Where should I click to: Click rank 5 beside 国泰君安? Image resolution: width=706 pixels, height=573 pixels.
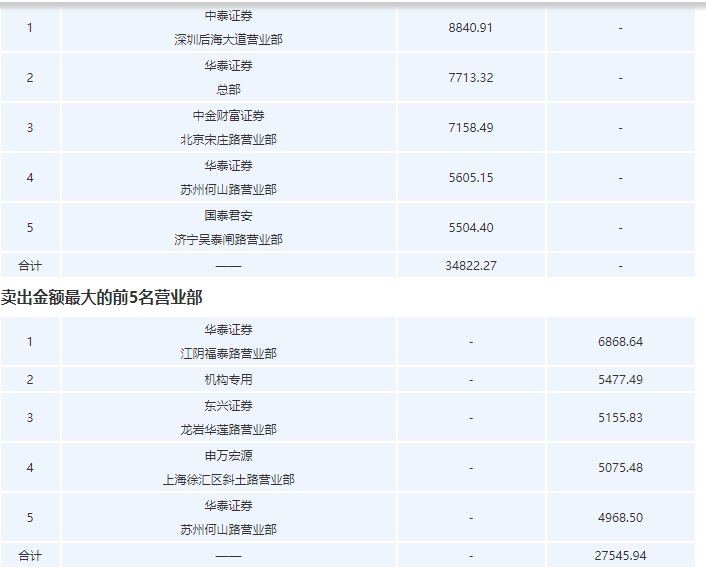(30, 228)
